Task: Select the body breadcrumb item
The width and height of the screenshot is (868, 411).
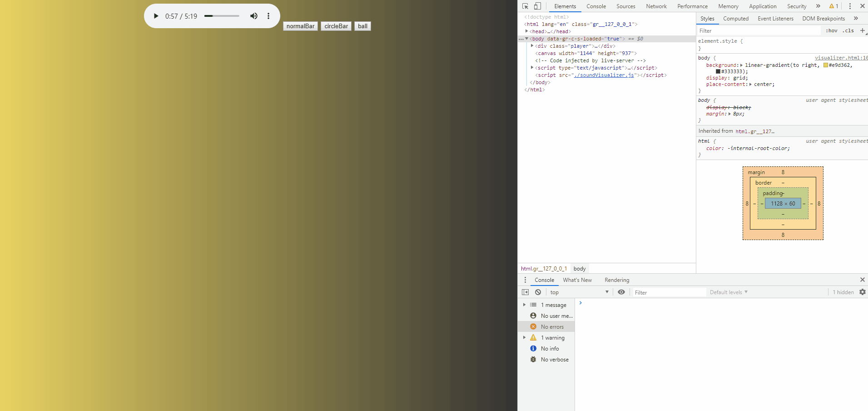Action: coord(580,269)
